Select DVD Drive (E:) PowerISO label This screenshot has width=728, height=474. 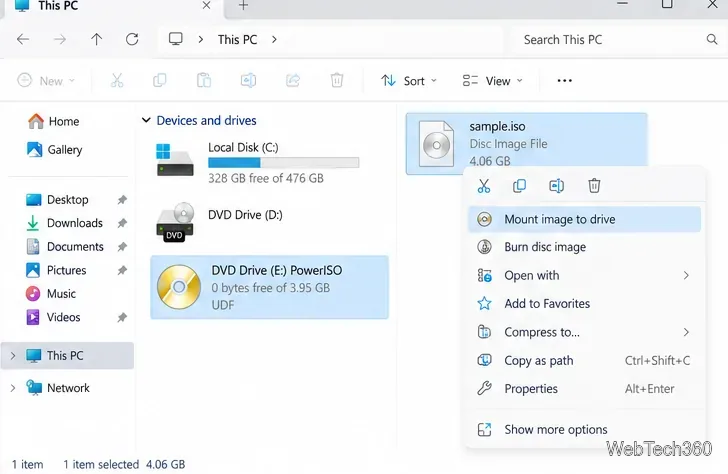(277, 271)
